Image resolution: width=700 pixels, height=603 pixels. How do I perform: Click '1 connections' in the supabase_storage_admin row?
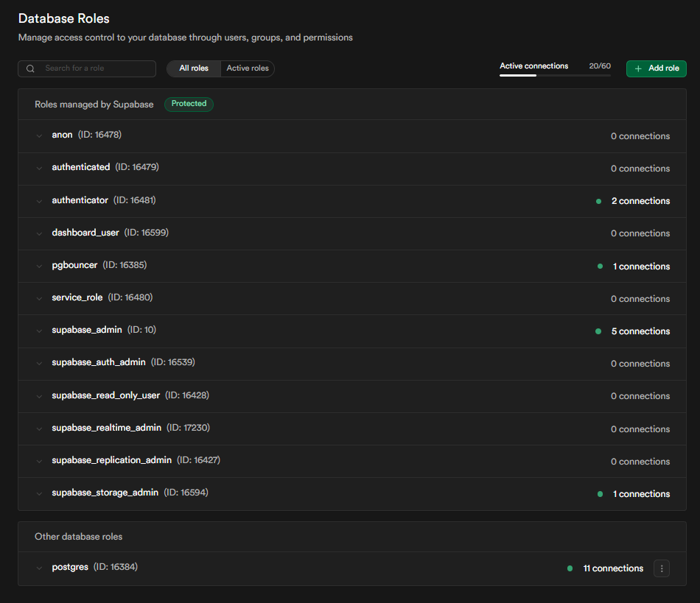click(641, 494)
